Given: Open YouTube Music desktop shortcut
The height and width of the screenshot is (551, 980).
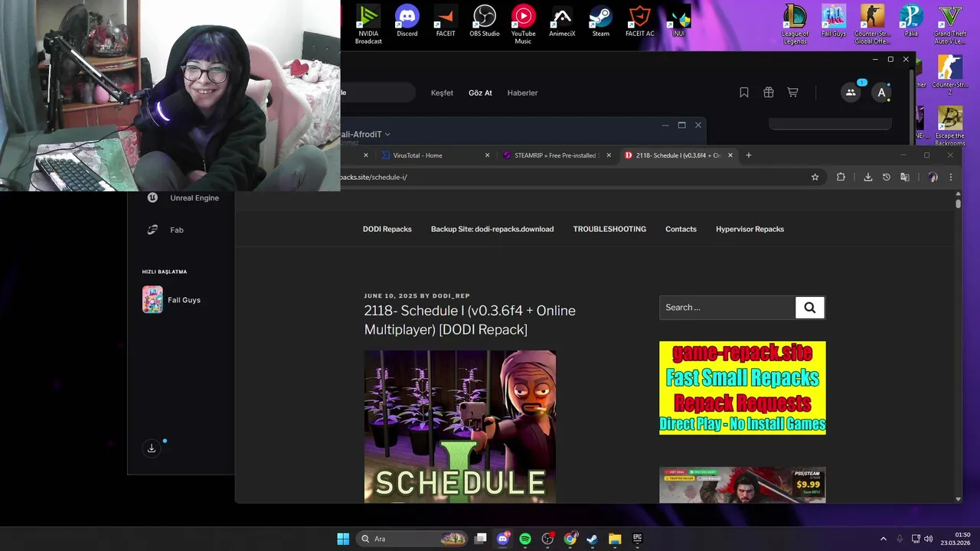Looking at the screenshot, I should tap(523, 24).
